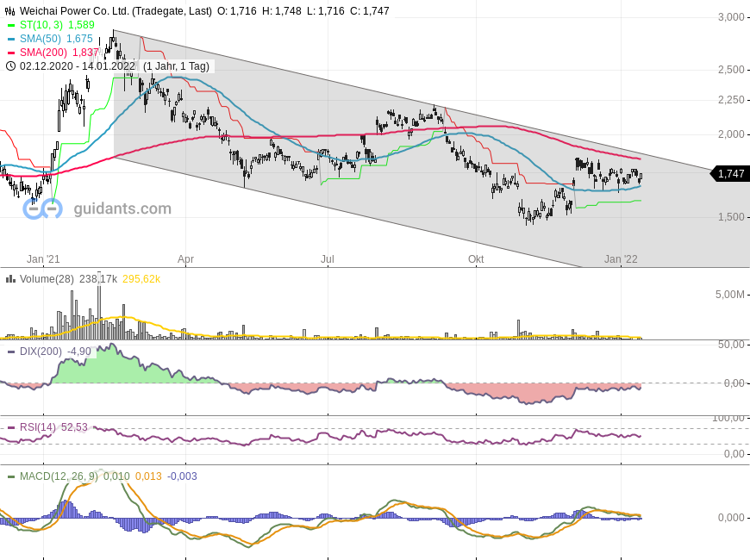Click the SMA(50) value 1,675
The image size is (750, 560).
point(79,39)
